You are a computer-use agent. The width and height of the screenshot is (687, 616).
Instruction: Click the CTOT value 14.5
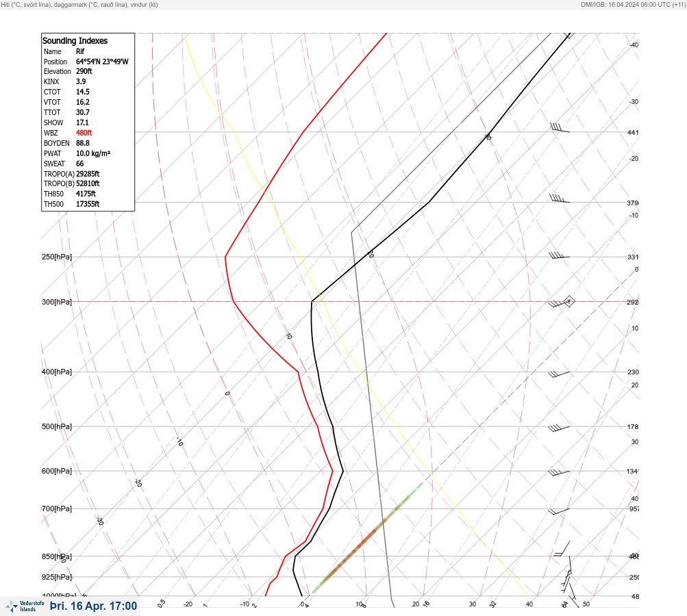[83, 92]
